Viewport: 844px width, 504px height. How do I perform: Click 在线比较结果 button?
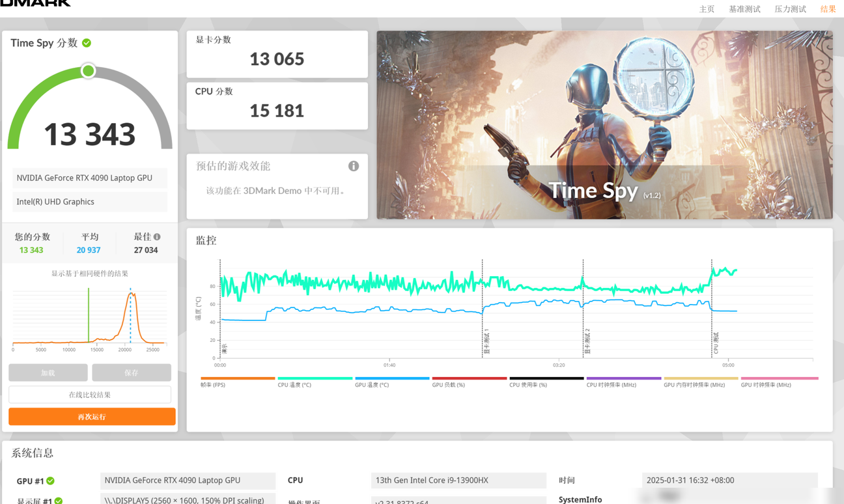[x=90, y=395]
